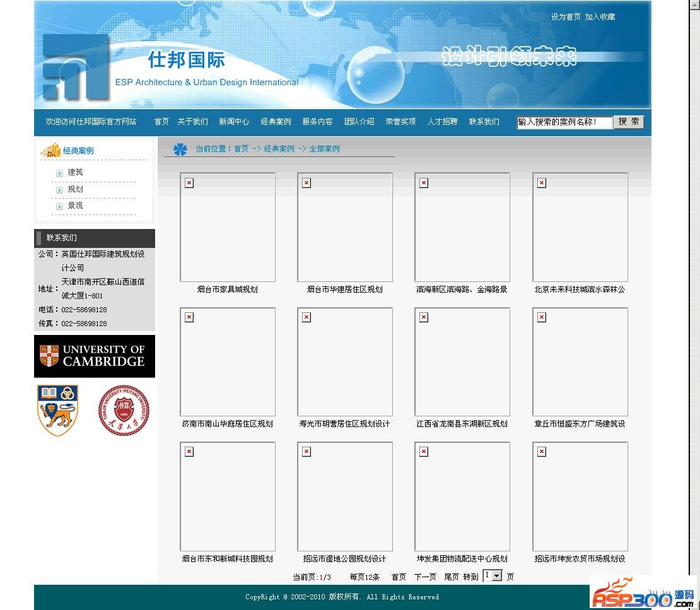Click the 联系我们 sidebar panel header
Viewport: 700px width, 610px height.
pyautogui.click(x=95, y=238)
